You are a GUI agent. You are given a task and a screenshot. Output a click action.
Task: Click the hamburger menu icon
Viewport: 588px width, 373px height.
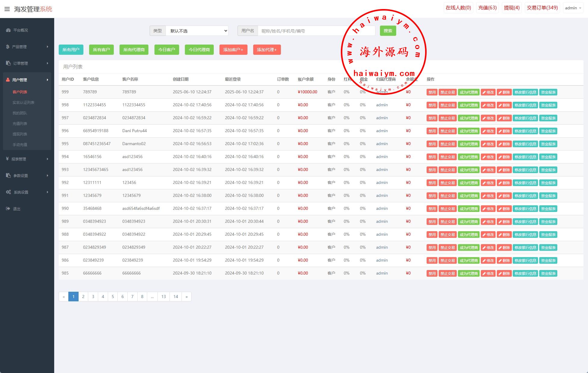(x=7, y=9)
